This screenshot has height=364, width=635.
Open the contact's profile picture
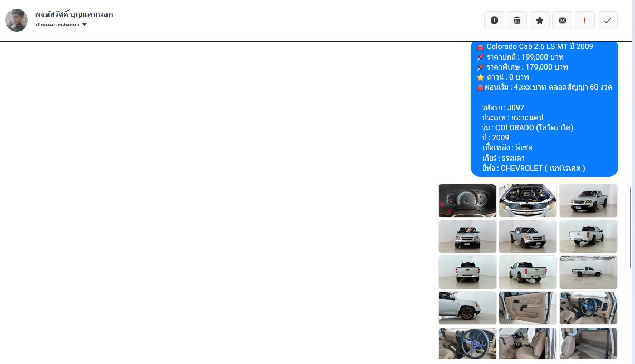[x=16, y=20]
